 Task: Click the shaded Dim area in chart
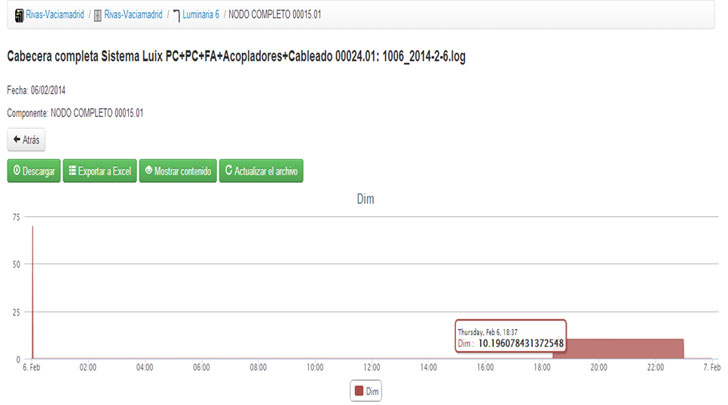click(x=618, y=348)
